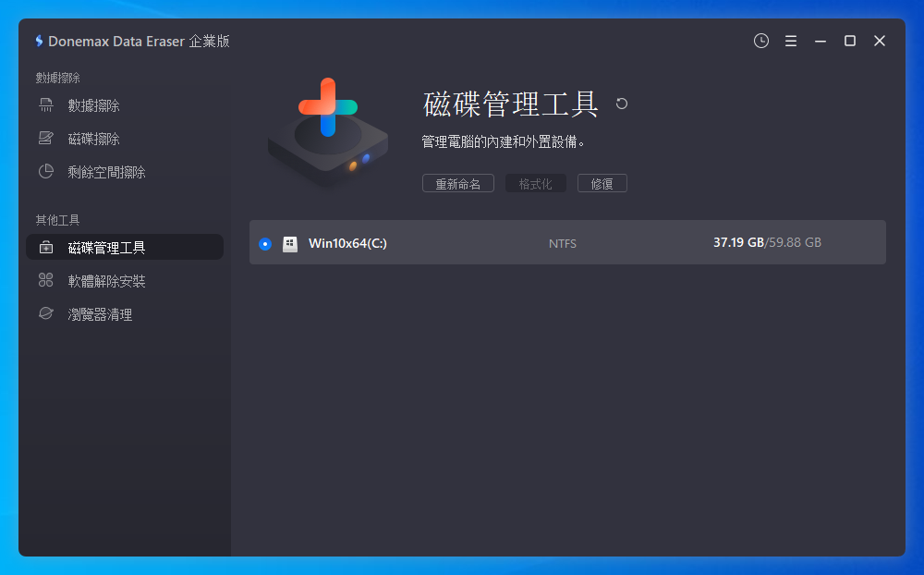Image resolution: width=924 pixels, height=575 pixels.
Task: Click the Windows drive icon for Win10x64(C:)
Action: pyautogui.click(x=290, y=243)
